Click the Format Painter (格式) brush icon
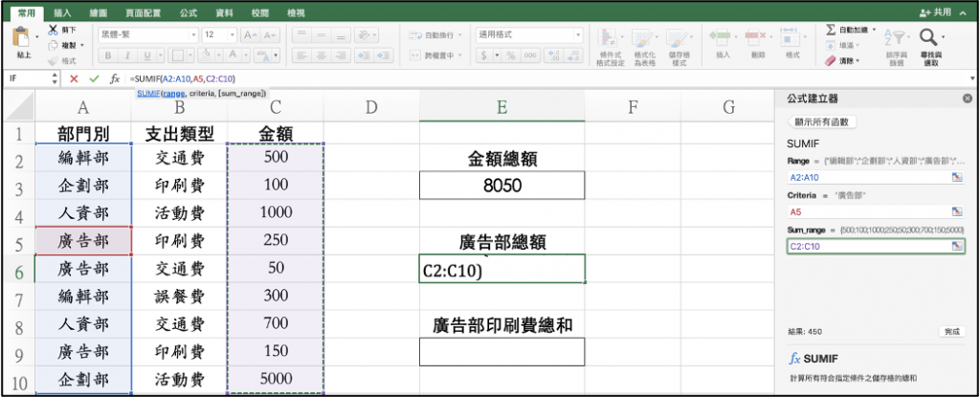The image size is (980, 397). 54,60
